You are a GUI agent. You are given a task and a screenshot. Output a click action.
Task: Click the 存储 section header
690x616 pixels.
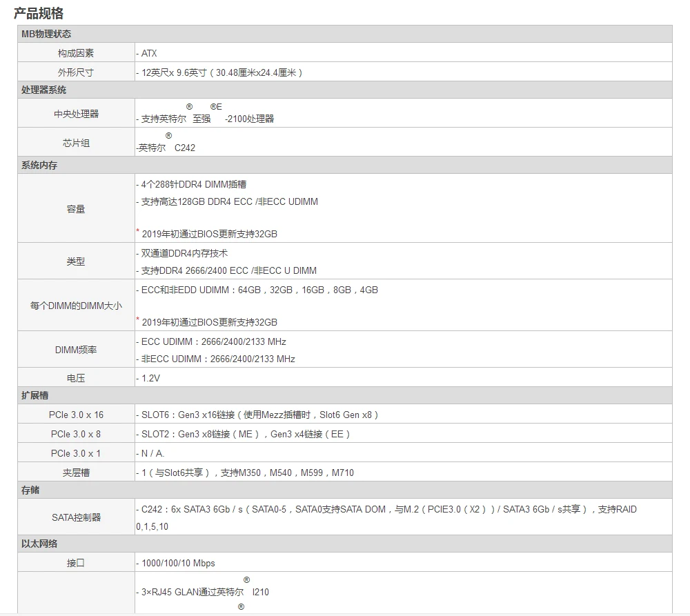(x=344, y=490)
